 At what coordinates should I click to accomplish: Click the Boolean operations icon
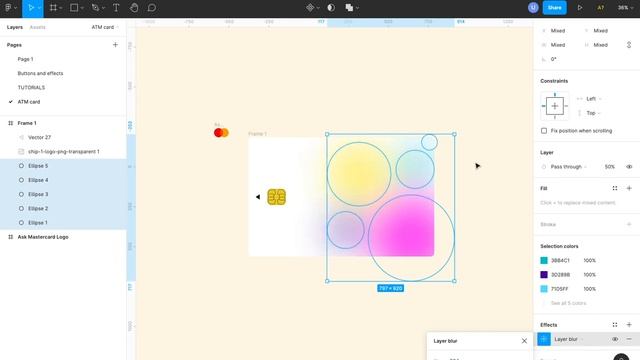coord(349,8)
